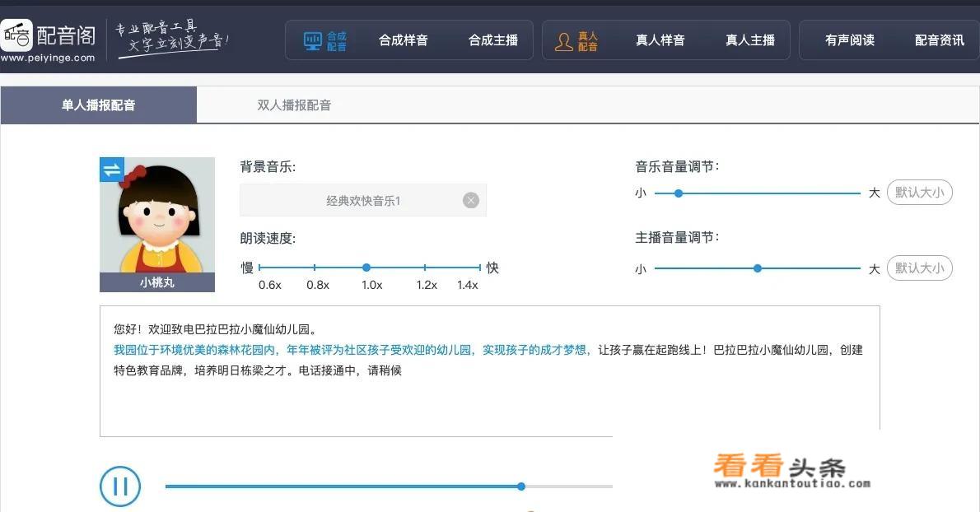
Task: Click the 小桃丸 avatar thumbnail
Action: [x=157, y=215]
